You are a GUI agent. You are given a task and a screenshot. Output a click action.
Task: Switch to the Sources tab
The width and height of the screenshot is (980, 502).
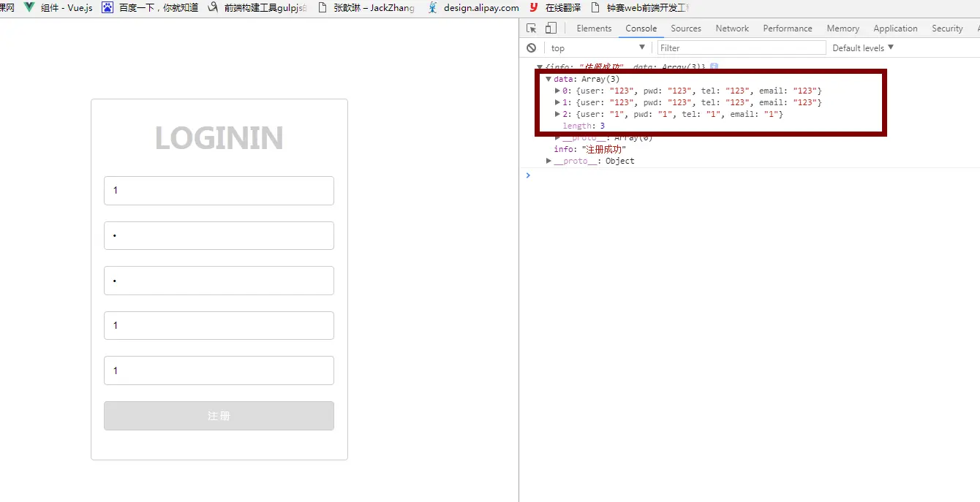pyautogui.click(x=686, y=28)
